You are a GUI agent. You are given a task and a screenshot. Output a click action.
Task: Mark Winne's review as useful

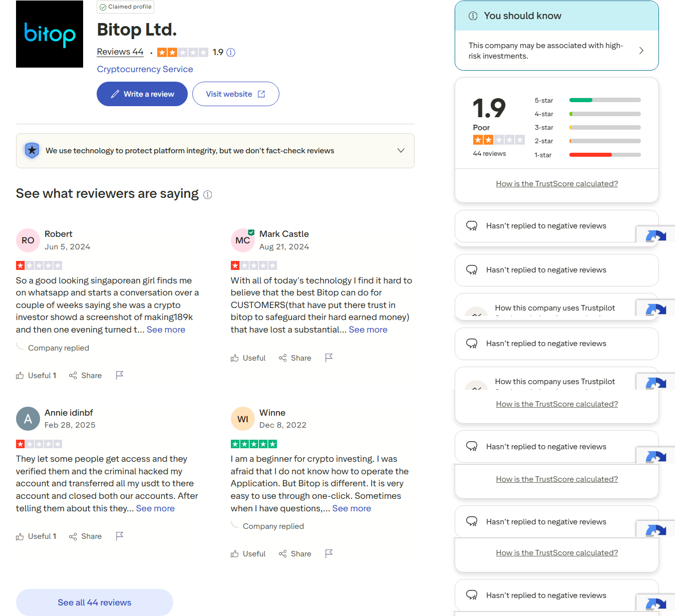click(248, 554)
